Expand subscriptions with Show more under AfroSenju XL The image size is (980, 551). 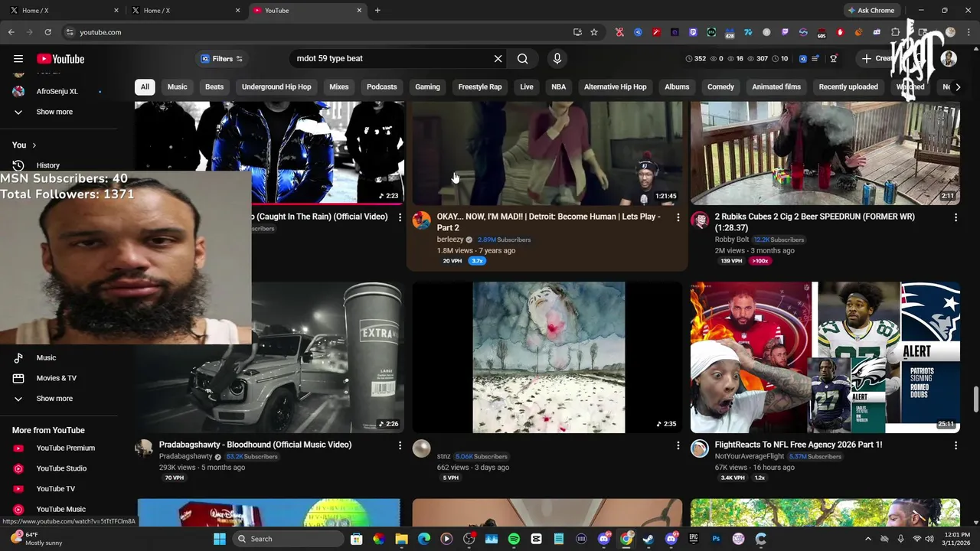click(54, 112)
